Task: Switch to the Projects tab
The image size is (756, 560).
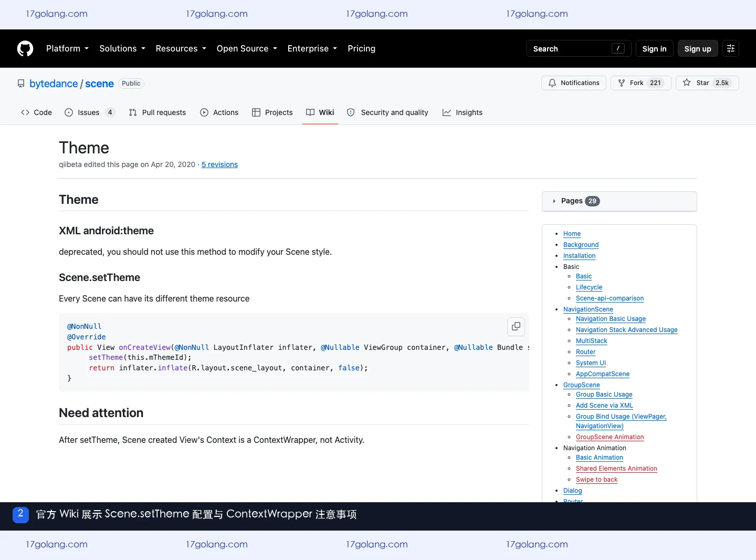Action: [x=272, y=112]
